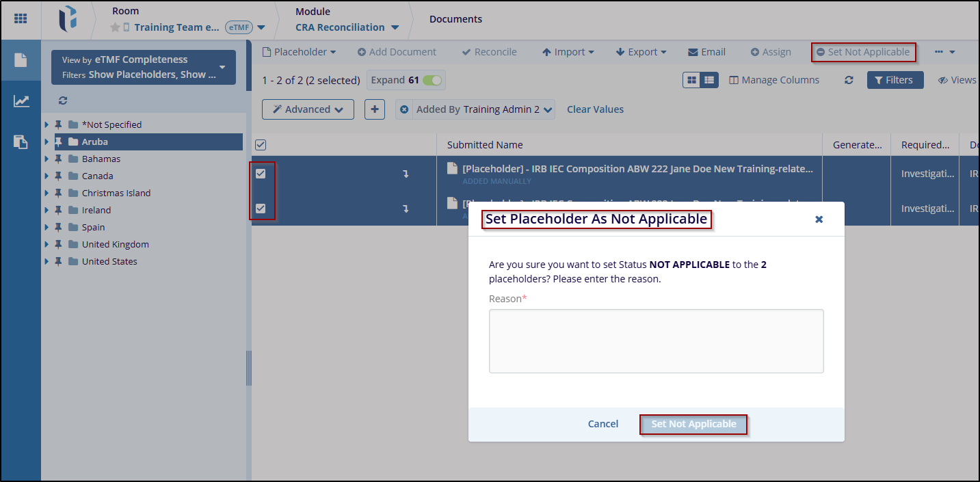Open the apps grid menu icon
Image resolution: width=980 pixels, height=482 pixels.
point(21,19)
